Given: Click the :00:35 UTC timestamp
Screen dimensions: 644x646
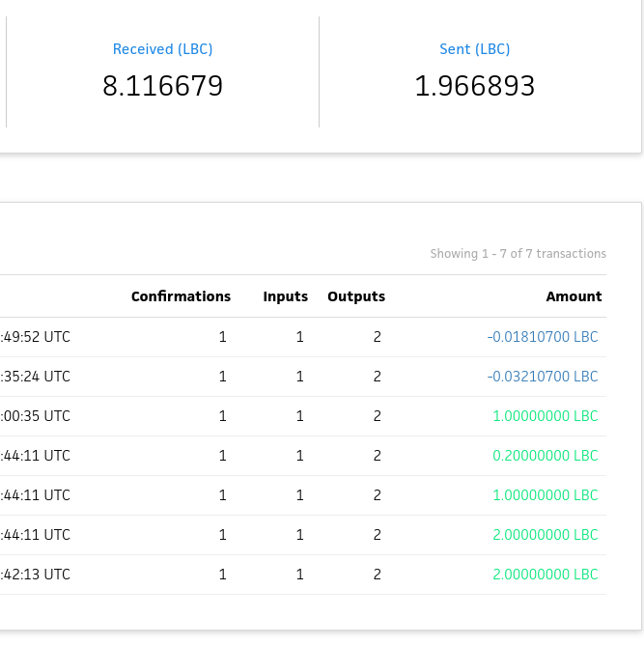Looking at the screenshot, I should tap(36, 415).
